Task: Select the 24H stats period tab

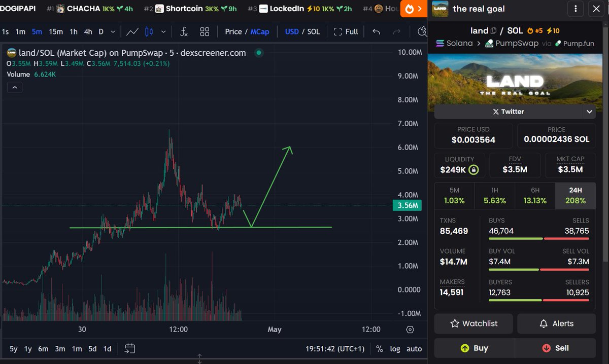Action: click(576, 196)
